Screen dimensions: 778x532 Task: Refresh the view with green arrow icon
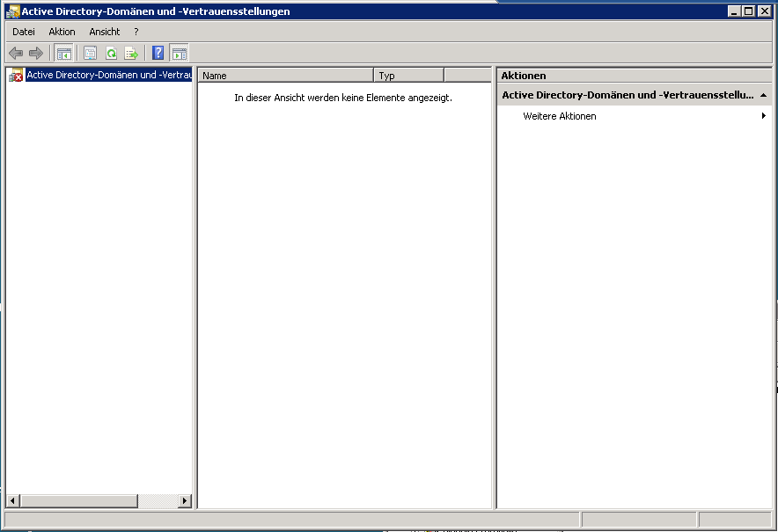click(x=111, y=53)
